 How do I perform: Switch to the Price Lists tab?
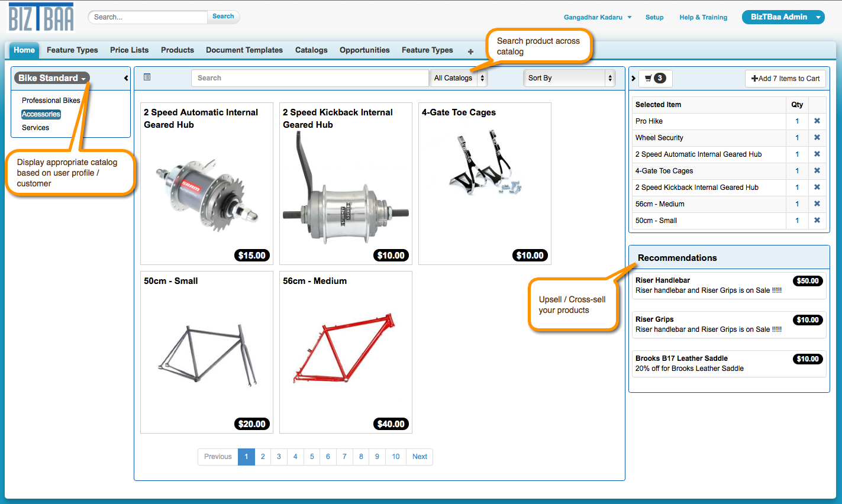click(x=129, y=50)
